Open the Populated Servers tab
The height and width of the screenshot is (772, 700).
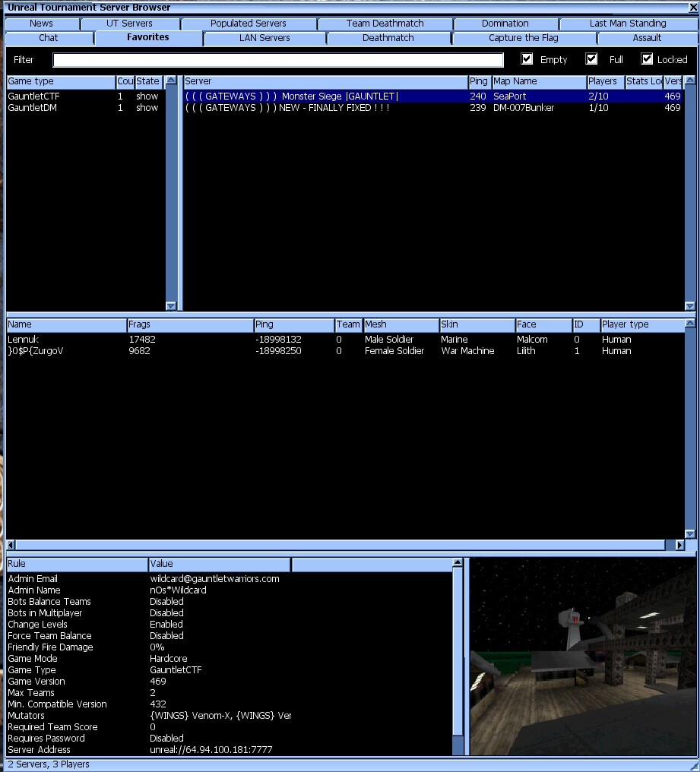click(x=249, y=23)
